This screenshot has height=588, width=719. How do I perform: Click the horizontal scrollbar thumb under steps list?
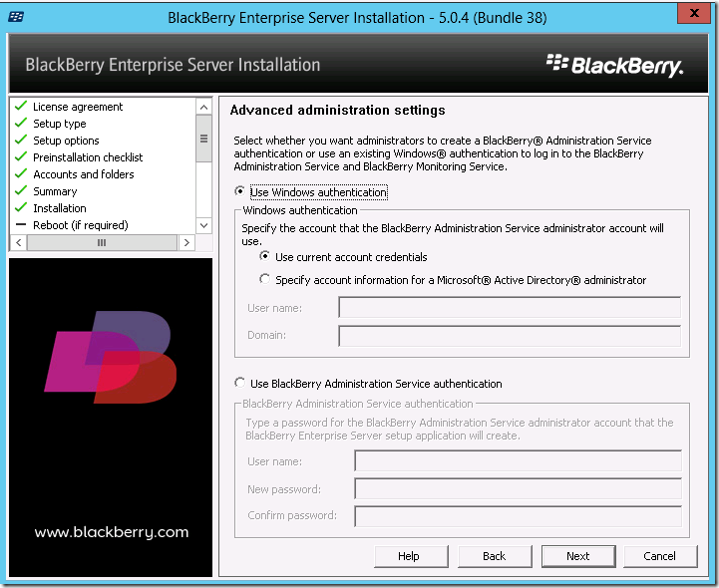(102, 242)
